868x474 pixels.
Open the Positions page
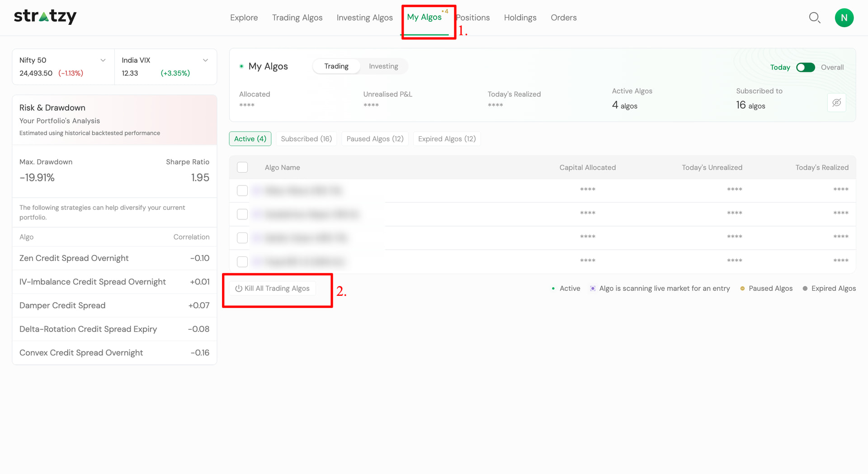473,18
